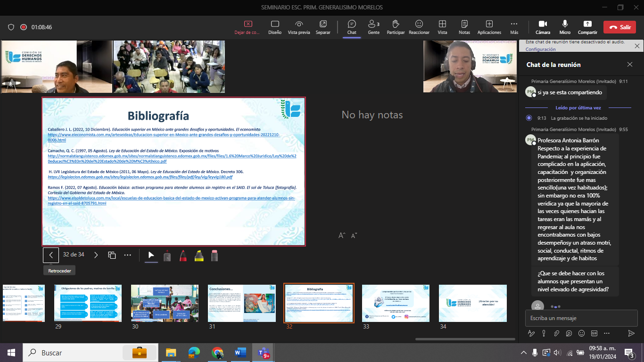Raise hand with Participar icon

coord(396,27)
